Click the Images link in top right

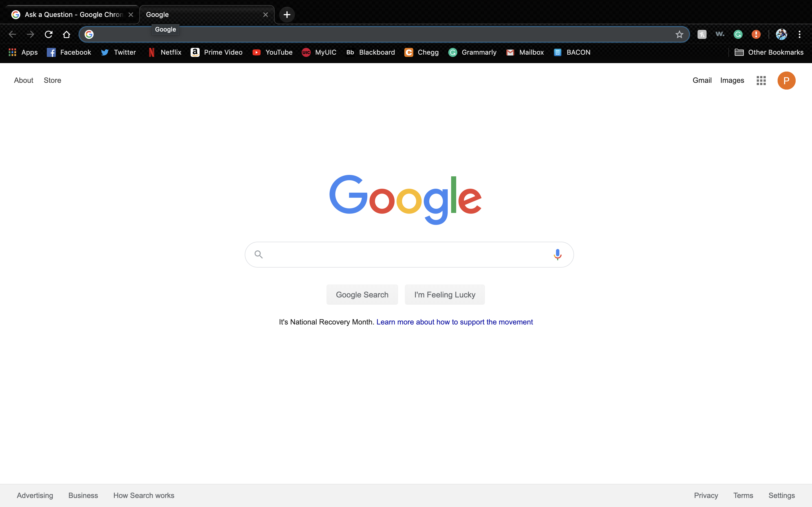pyautogui.click(x=732, y=80)
